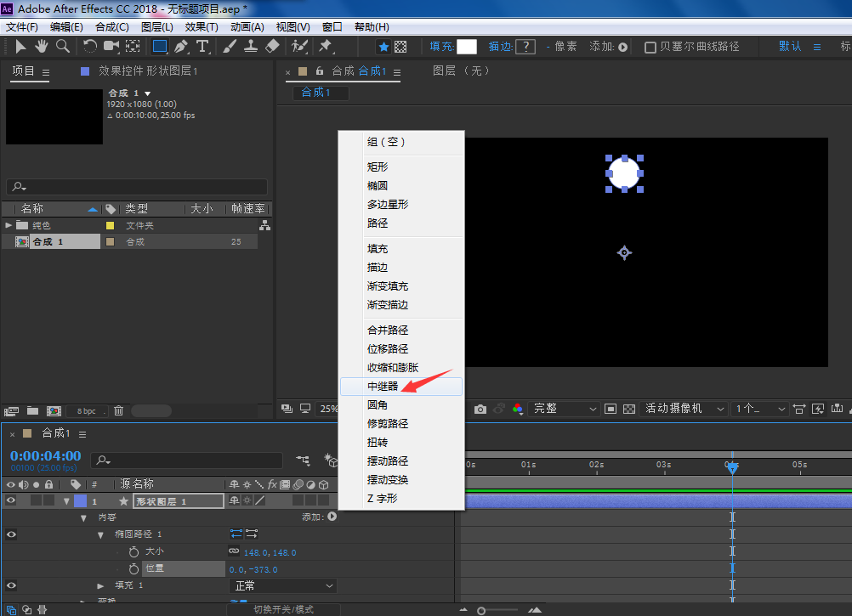Select the Brush tool

(228, 46)
